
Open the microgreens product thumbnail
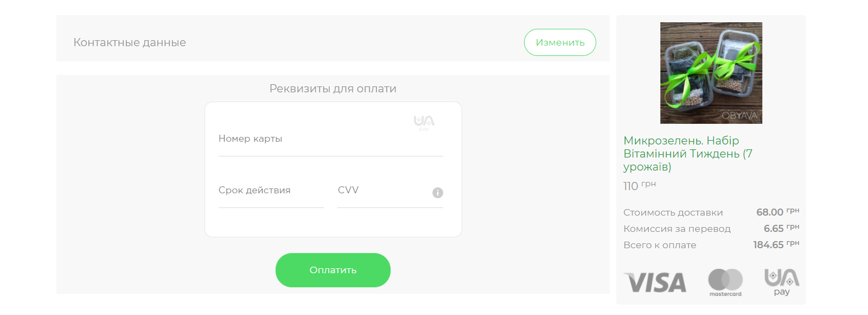tap(711, 73)
